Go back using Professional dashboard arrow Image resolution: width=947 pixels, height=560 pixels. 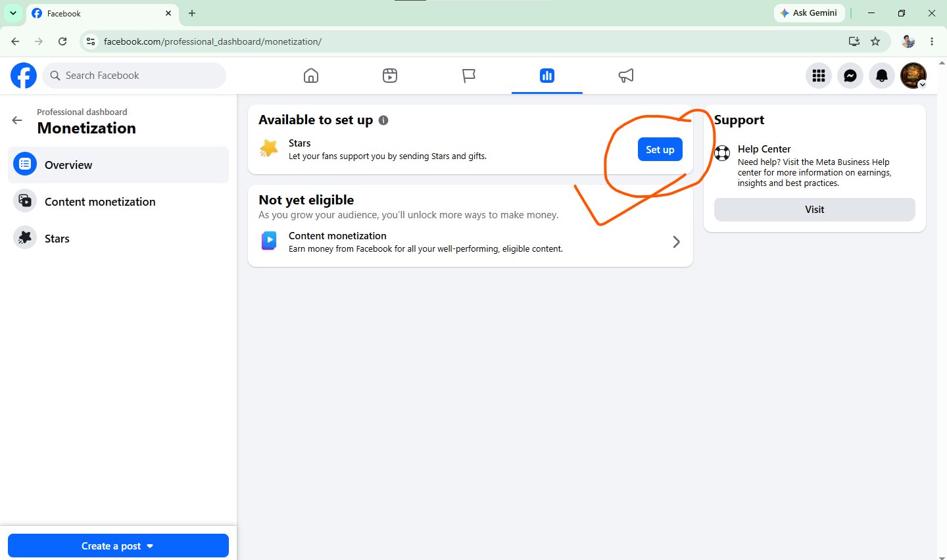17,120
